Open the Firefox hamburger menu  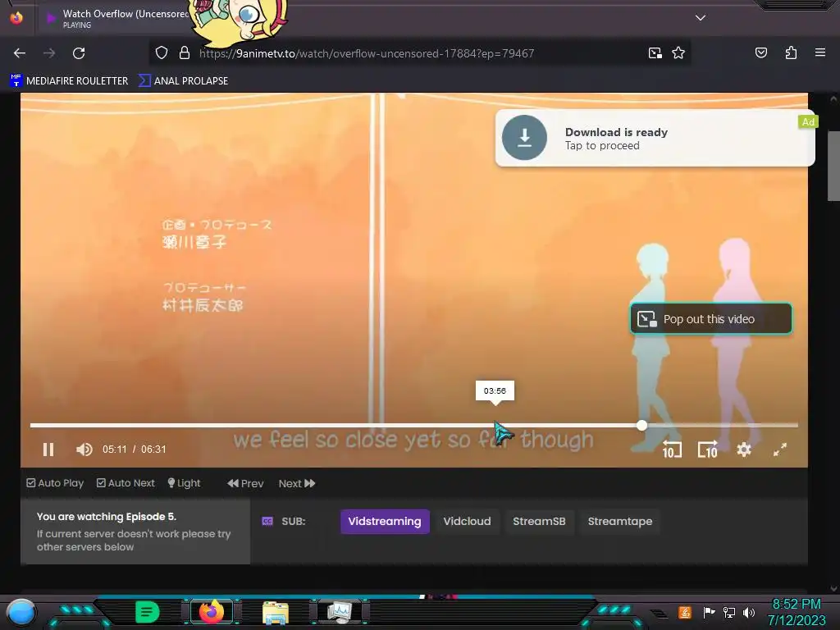coord(820,52)
